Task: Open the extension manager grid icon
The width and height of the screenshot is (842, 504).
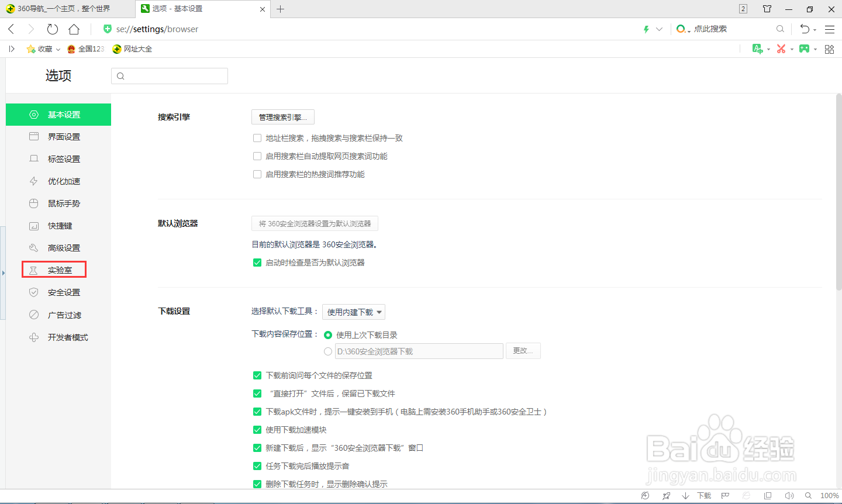Action: [829, 49]
